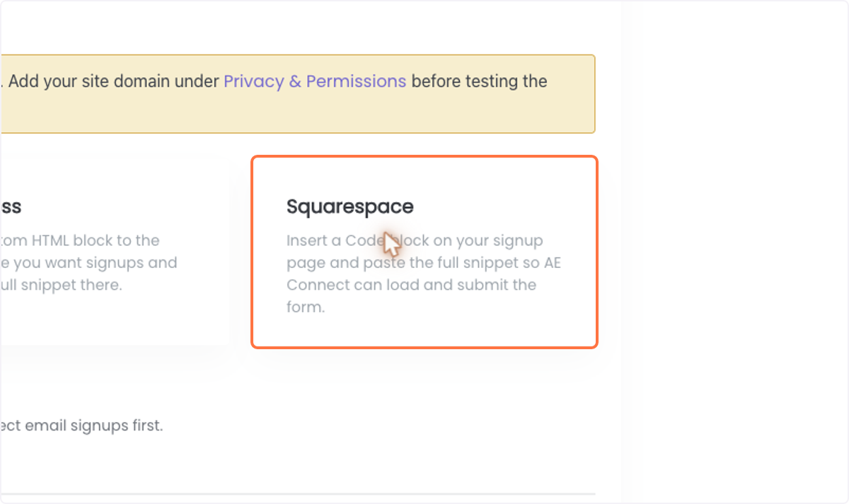This screenshot has height=504, width=849.
Task: Select the partially visible card ending in "ss"
Action: (x=113, y=252)
